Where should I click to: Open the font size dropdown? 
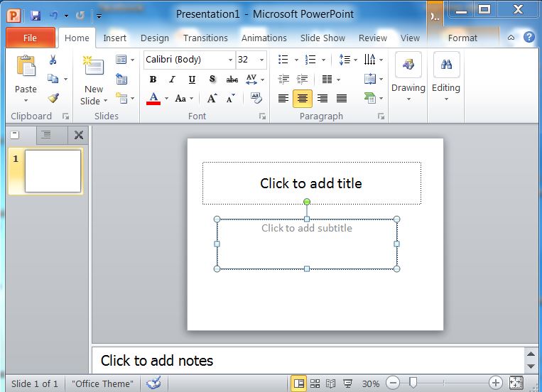coord(262,60)
